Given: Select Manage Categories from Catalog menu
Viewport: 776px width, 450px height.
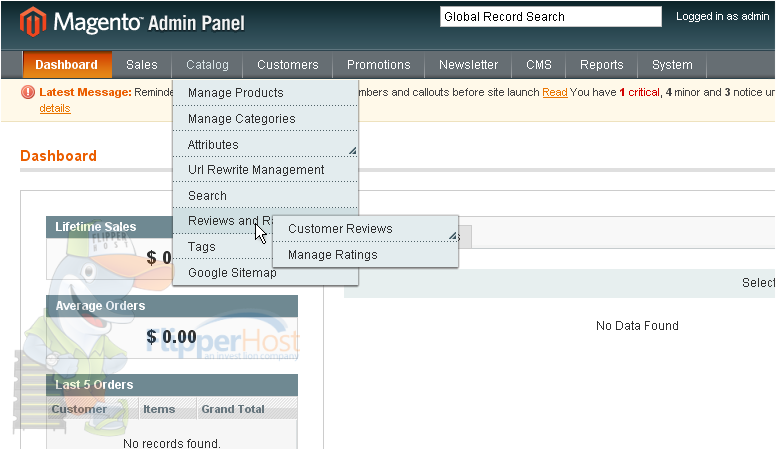Looking at the screenshot, I should pos(265,119).
